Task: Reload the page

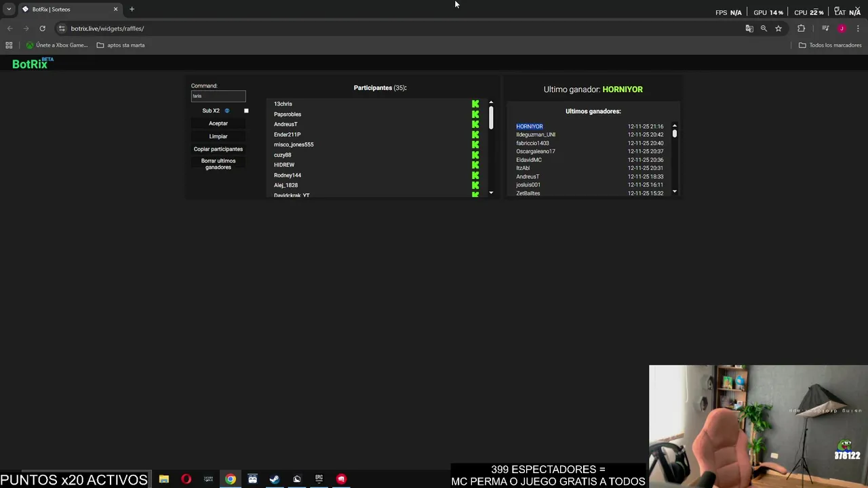Action: tap(42, 28)
